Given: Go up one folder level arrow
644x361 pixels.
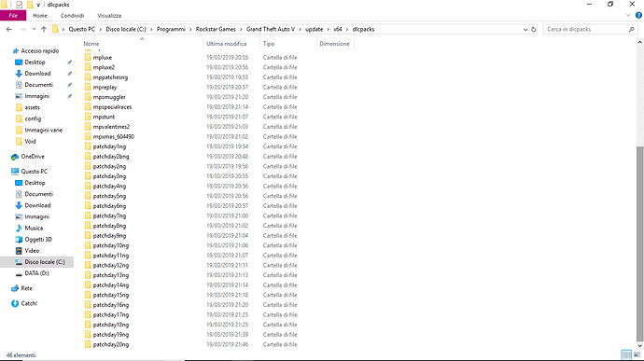Looking at the screenshot, I should (x=44, y=29).
